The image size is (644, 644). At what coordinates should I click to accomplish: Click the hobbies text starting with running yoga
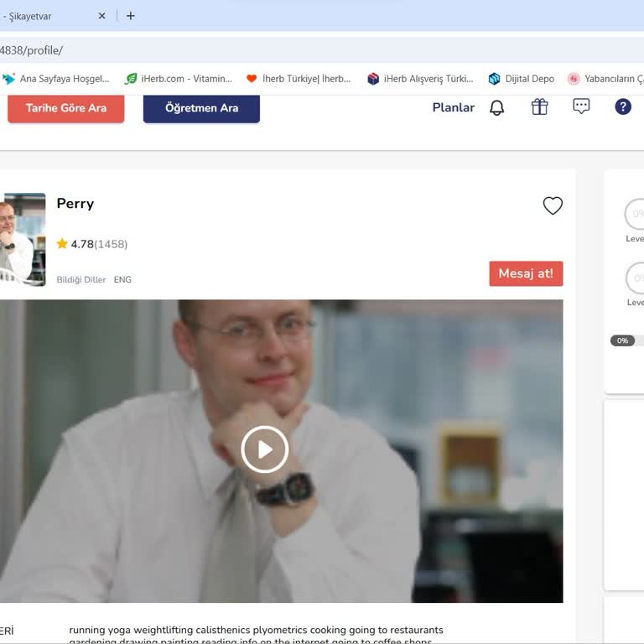tap(257, 635)
